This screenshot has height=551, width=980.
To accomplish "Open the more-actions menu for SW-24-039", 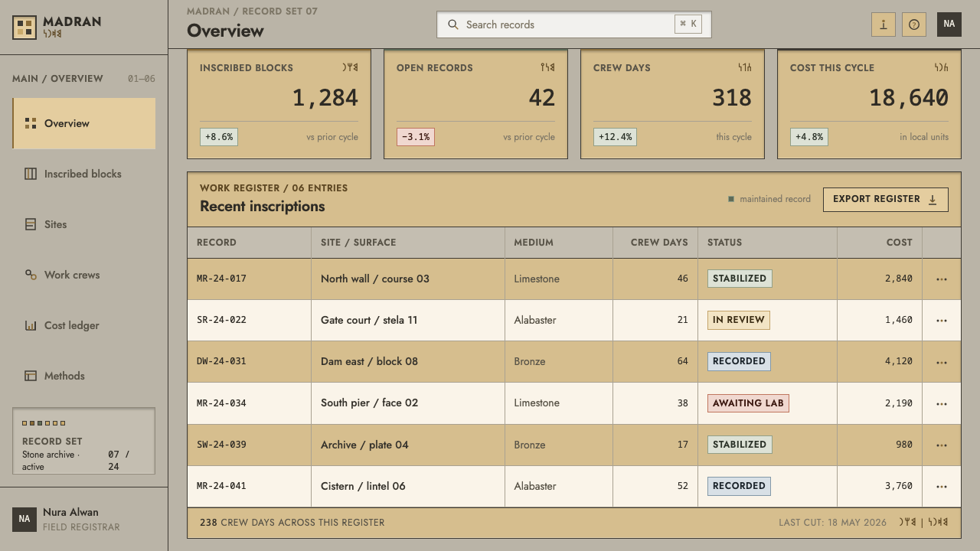I will coord(942,445).
